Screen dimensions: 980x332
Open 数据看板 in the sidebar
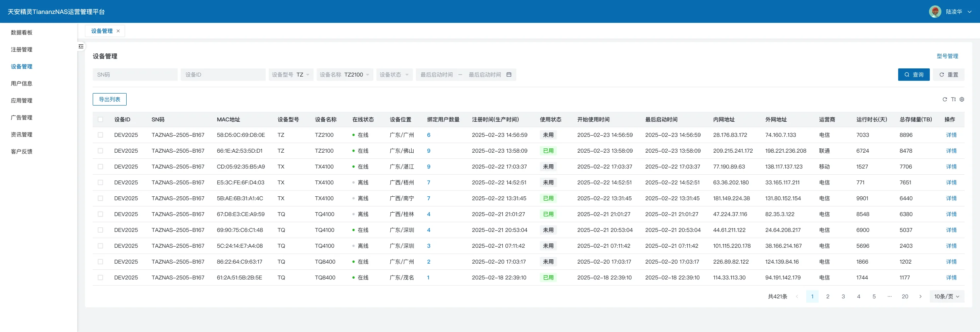coord(22,32)
